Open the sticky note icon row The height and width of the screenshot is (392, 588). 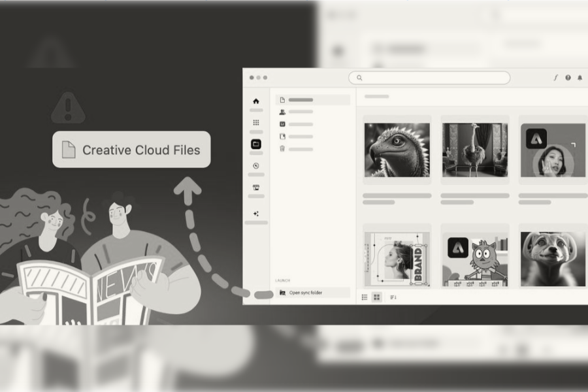[x=313, y=137]
